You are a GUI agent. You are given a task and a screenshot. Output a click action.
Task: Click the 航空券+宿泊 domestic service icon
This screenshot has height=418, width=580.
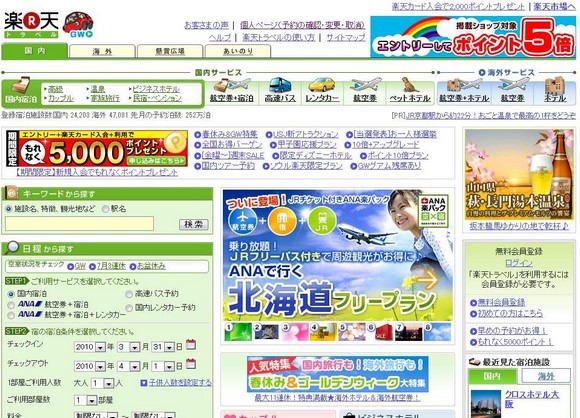[232, 85]
